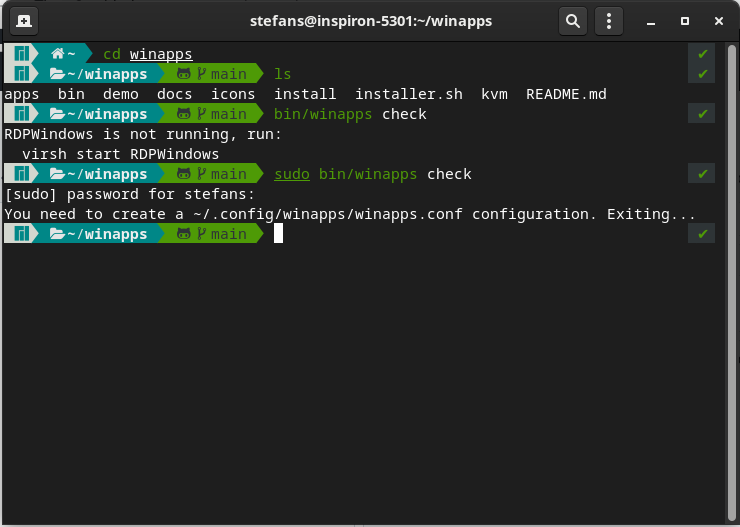Screen dimensions: 740x527
Task: Click the icons directory in ls output
Action: point(233,94)
